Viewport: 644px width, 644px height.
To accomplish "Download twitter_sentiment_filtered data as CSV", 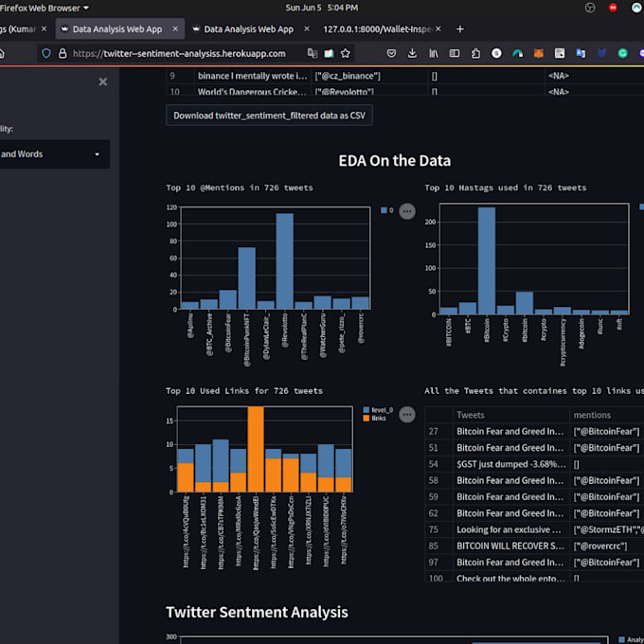I will click(x=269, y=116).
